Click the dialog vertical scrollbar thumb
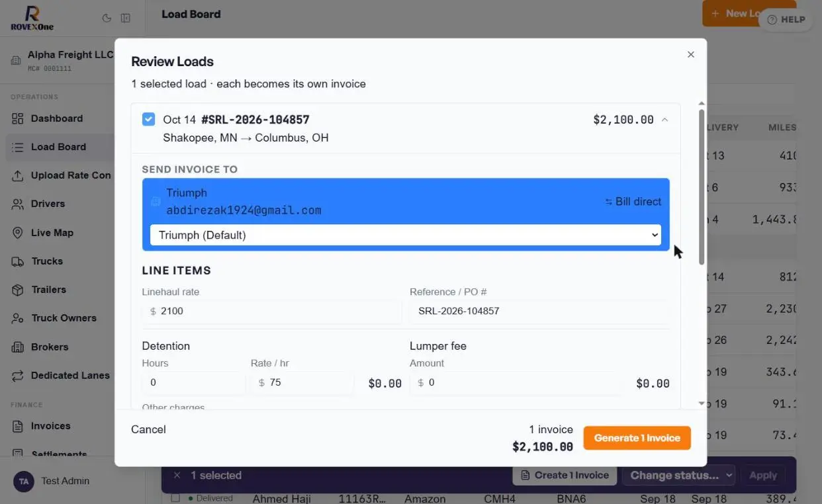The width and height of the screenshot is (822, 504). (x=702, y=187)
